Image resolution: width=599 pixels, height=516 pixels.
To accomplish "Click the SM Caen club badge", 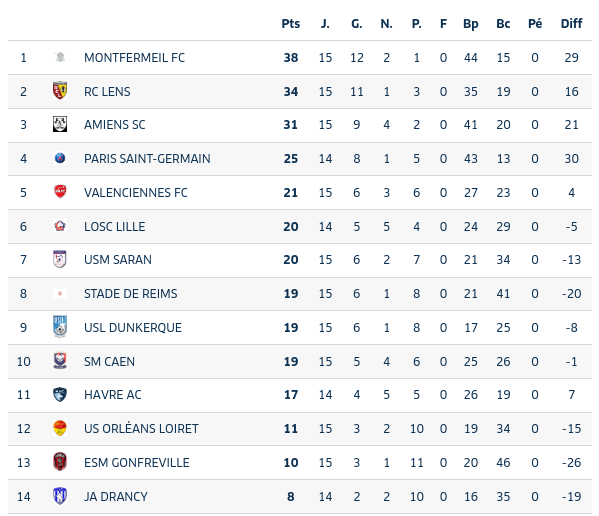I will pos(60,361).
